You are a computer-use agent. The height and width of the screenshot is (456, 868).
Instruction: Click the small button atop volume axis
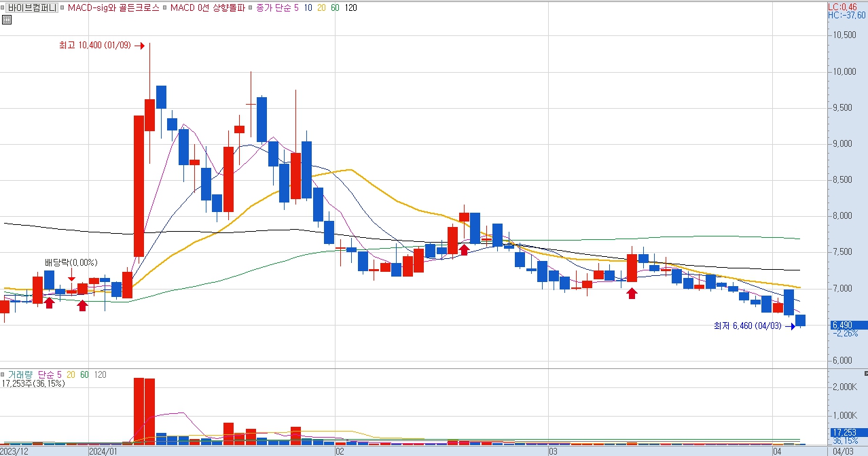coord(865,374)
